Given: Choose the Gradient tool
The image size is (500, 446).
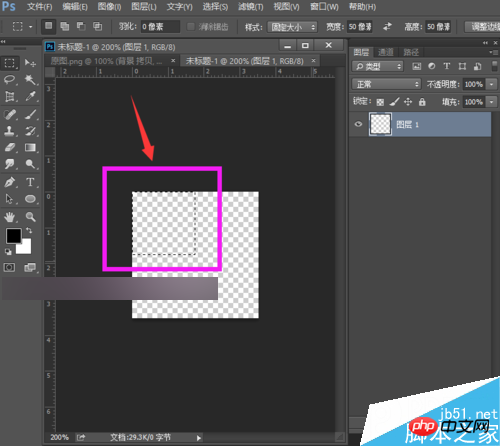Looking at the screenshot, I should coord(30,147).
